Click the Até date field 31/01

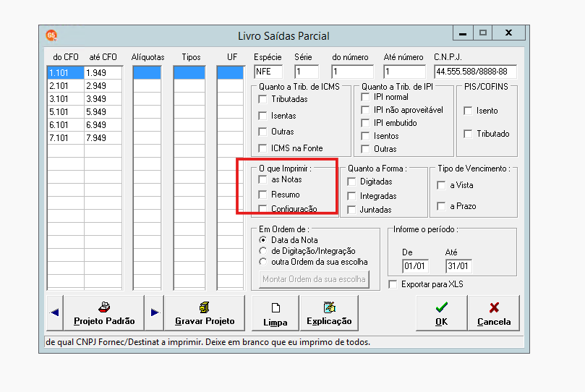tap(458, 266)
